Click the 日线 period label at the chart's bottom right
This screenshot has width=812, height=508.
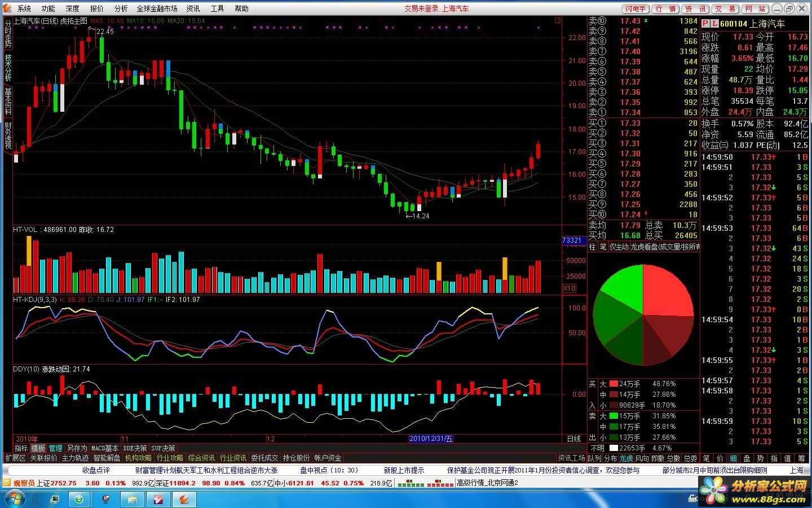point(573,439)
